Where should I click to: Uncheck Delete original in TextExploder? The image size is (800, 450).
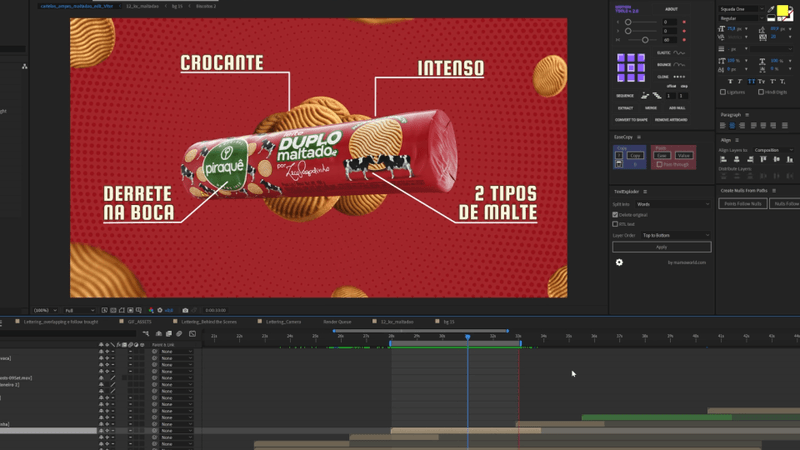point(615,215)
